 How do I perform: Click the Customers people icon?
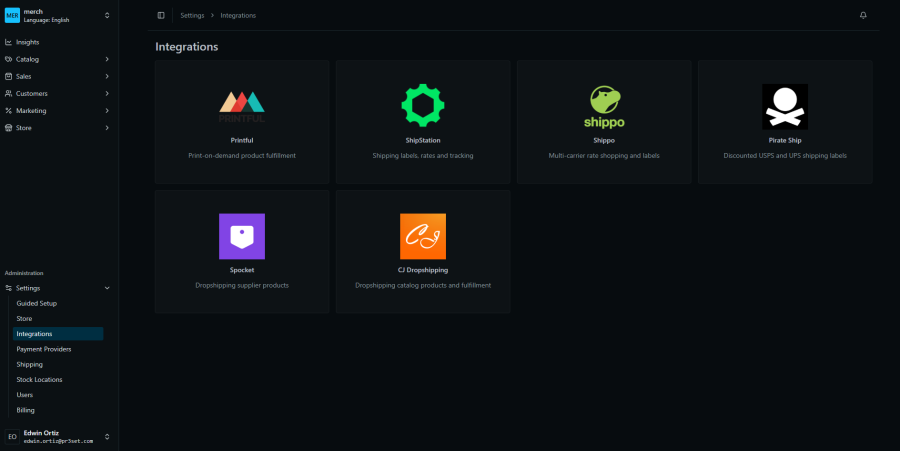coord(8,94)
